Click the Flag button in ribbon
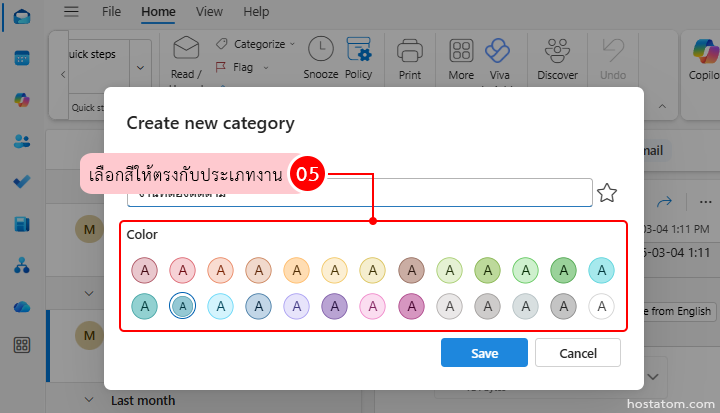Viewport: 720px width, 413px height. coord(234,68)
